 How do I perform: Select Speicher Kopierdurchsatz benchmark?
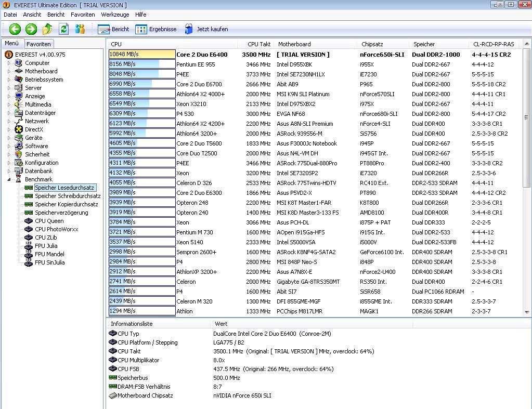(x=67, y=204)
